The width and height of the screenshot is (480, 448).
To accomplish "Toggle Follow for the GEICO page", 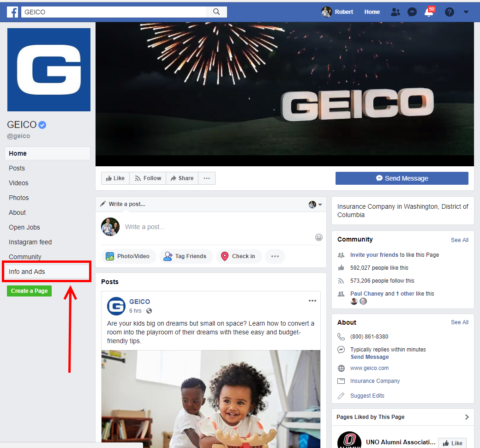I will pyautogui.click(x=148, y=178).
